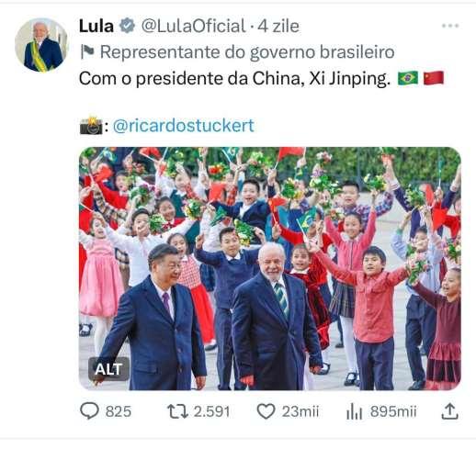Click the @LulaOficial handle

point(193,26)
